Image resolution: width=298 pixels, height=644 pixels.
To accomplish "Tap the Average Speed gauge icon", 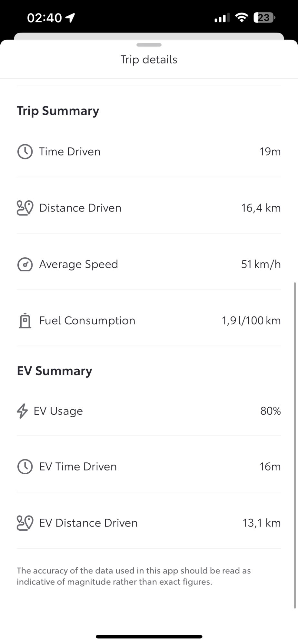I will click(25, 264).
